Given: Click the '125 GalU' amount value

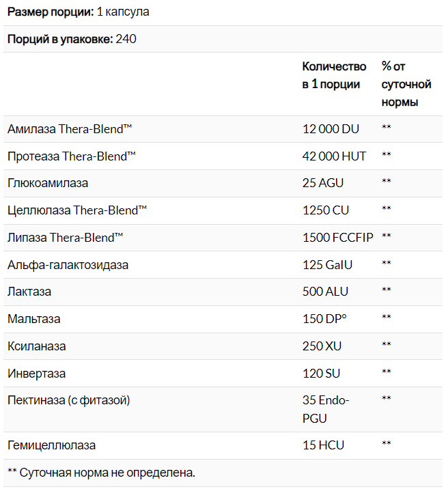Looking at the screenshot, I should click(327, 264).
